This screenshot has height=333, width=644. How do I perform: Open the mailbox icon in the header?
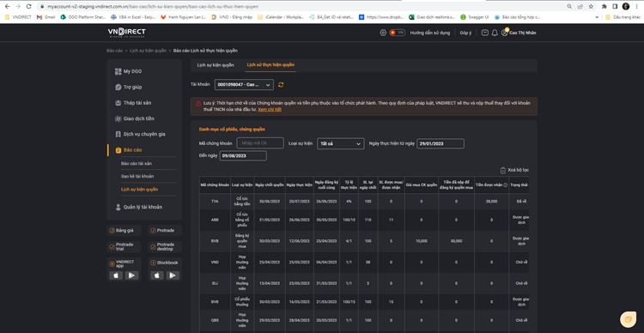click(484, 33)
